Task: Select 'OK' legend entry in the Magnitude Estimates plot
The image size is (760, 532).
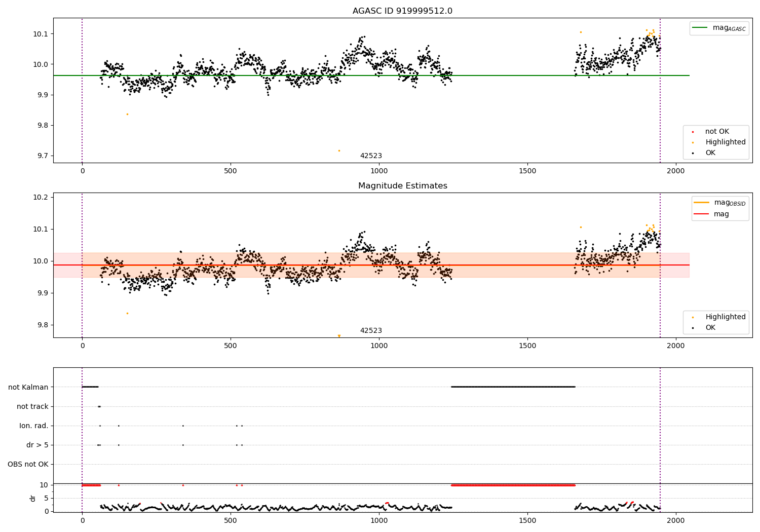Action: pos(710,328)
